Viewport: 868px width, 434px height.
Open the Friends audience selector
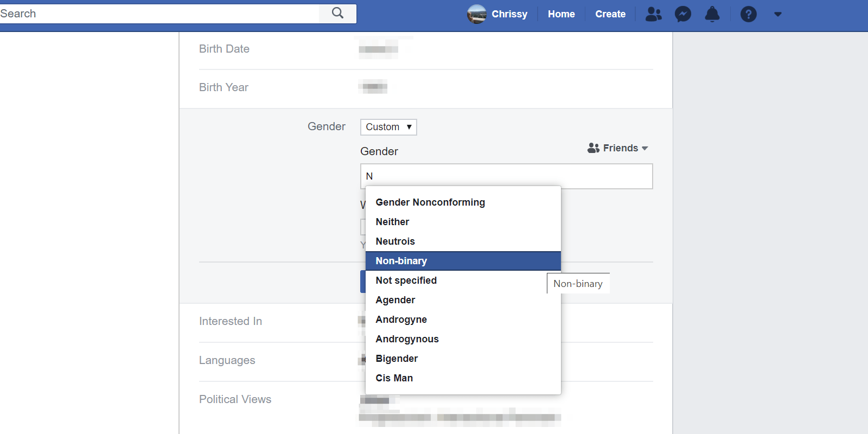(618, 148)
